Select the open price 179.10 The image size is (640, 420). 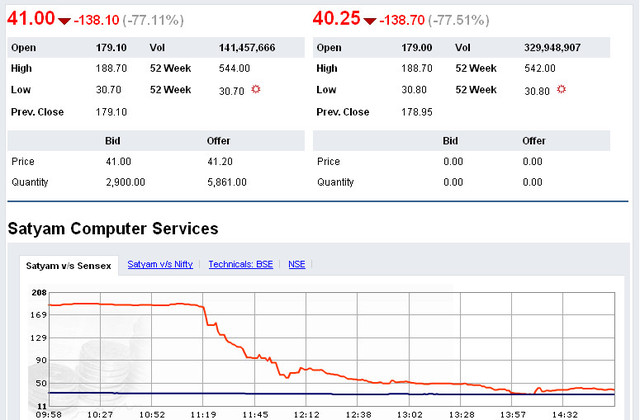[111, 48]
